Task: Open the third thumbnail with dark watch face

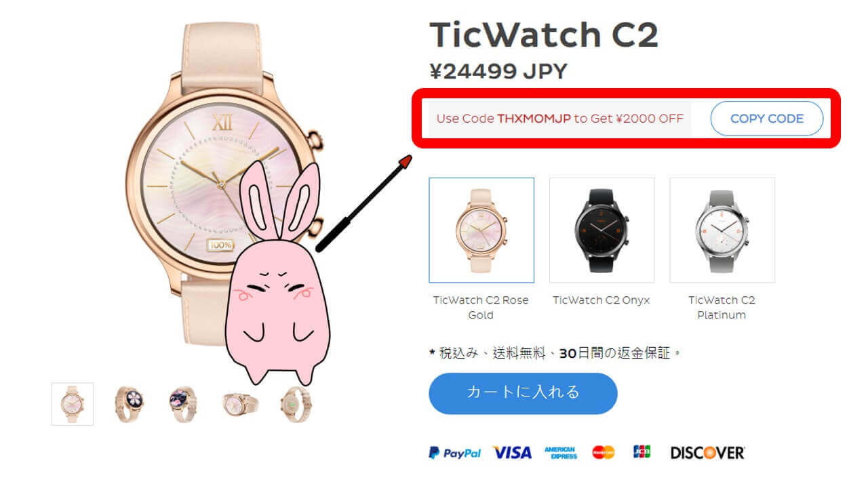Action: coord(183,404)
